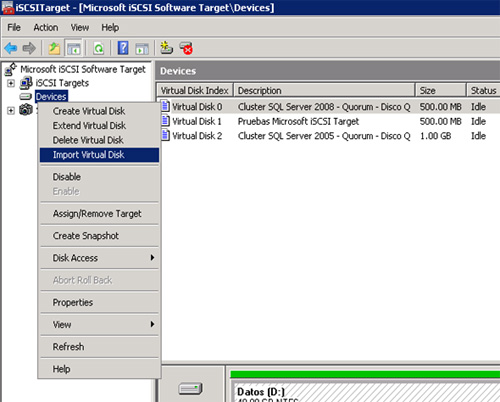Image resolution: width=500 pixels, height=402 pixels.
Task: Click the green Refresh toolbar icon
Action: (x=98, y=49)
